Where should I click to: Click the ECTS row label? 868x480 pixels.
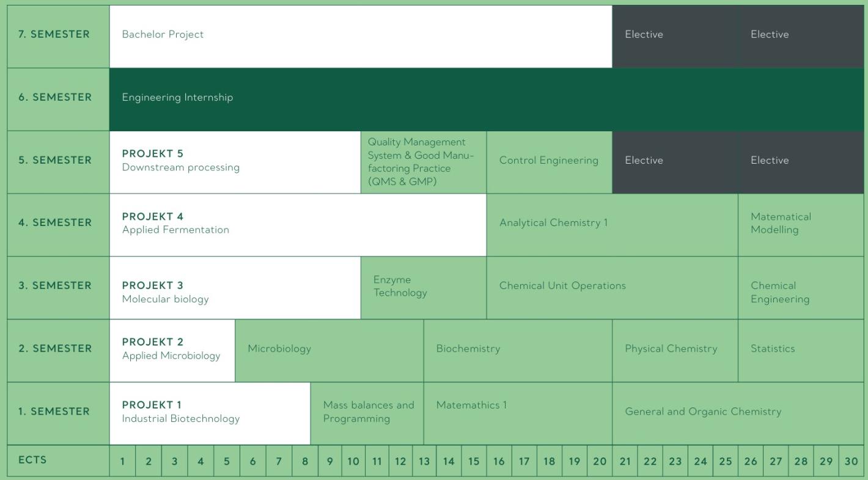[58, 461]
